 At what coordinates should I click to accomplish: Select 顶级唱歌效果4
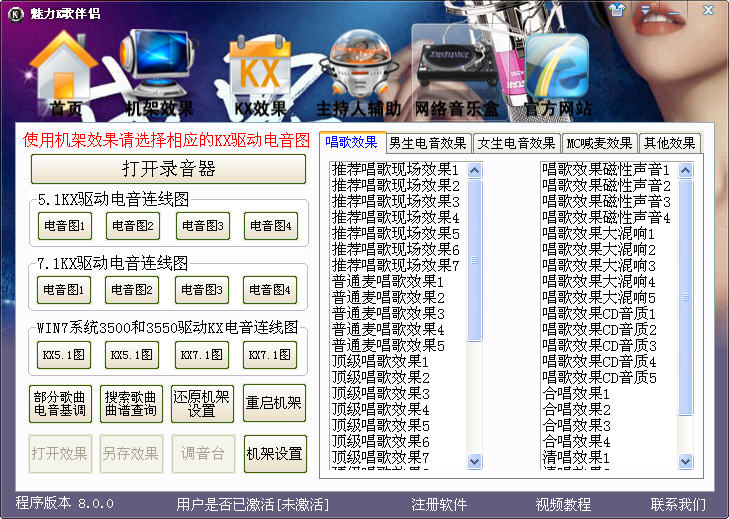[x=380, y=410]
